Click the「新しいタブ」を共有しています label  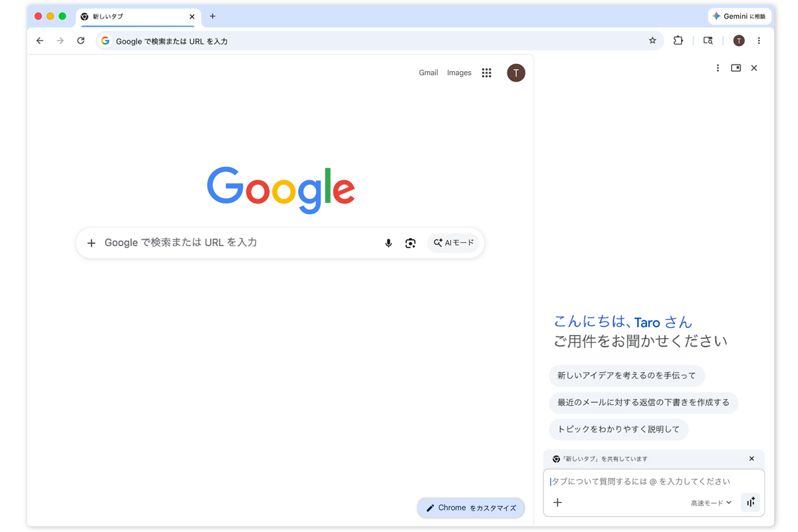pos(604,459)
